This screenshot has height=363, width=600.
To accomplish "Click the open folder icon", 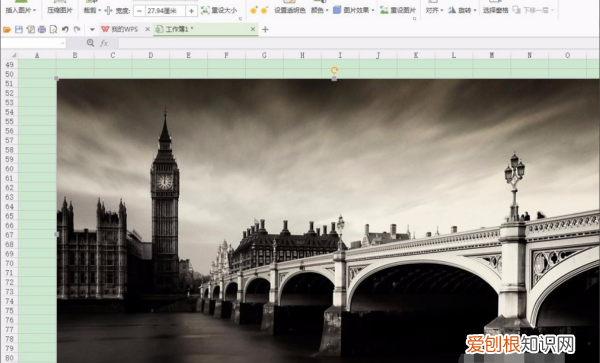I will point(7,29).
